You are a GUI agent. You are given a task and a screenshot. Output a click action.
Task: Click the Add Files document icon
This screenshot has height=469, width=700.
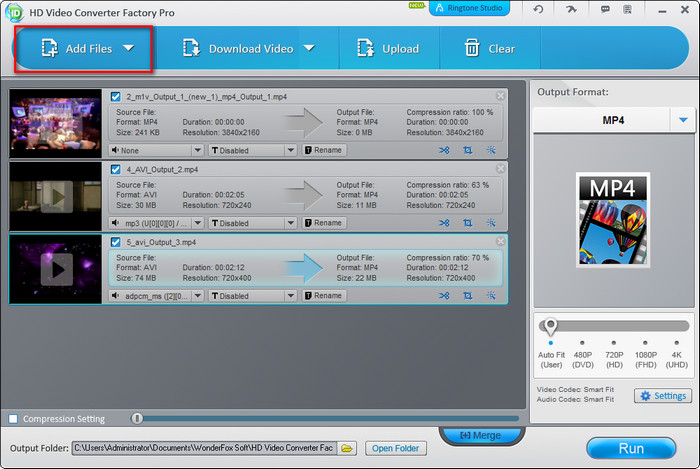point(49,48)
